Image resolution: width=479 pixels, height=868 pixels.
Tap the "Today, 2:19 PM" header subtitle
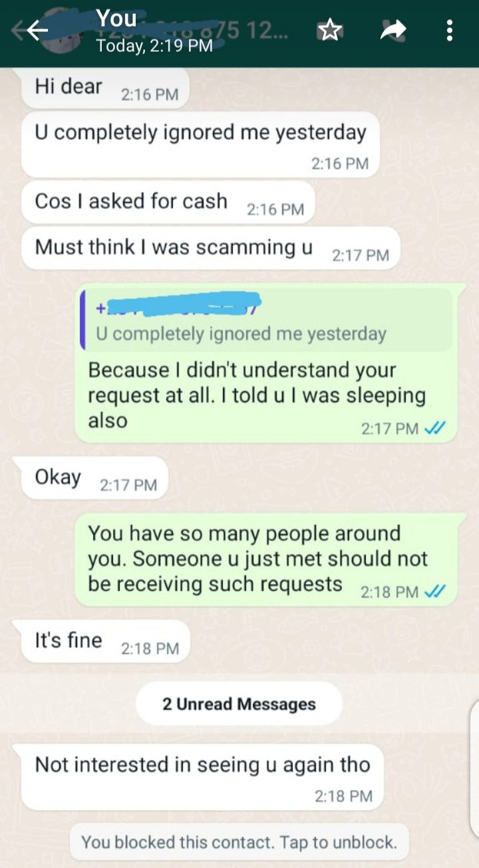coord(154,45)
